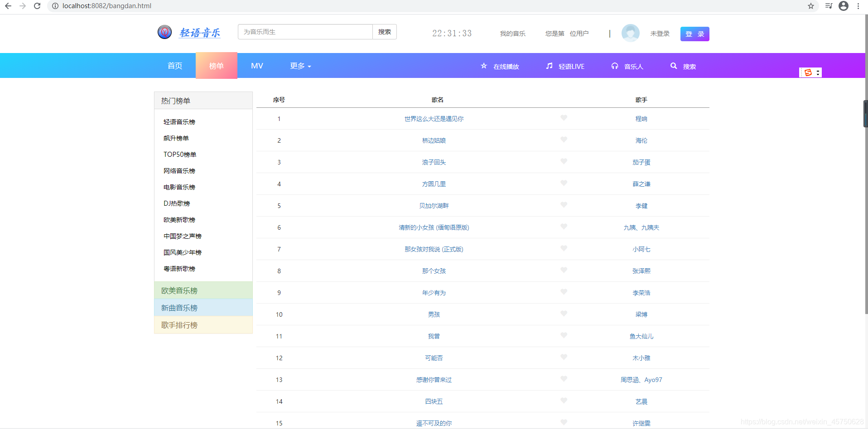Open singer 李荣浩 link

pos(641,293)
